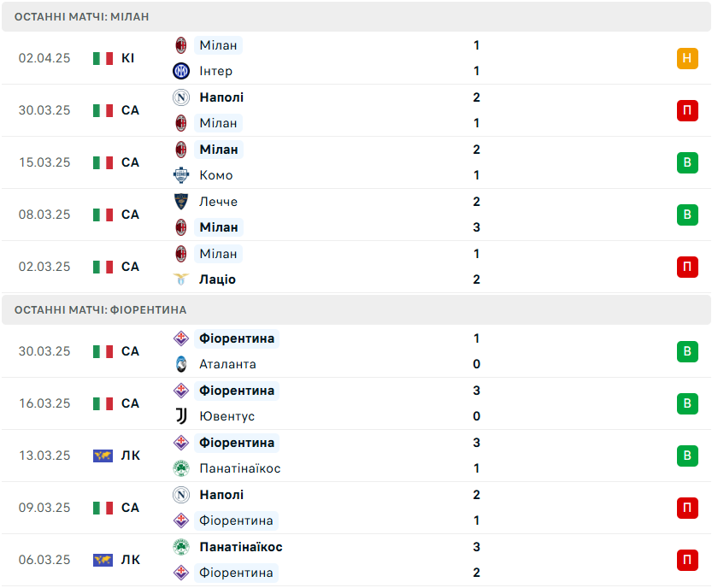Image resolution: width=712 pixels, height=588 pixels.
Task: Click the Lecce club crest
Action: click(181, 202)
